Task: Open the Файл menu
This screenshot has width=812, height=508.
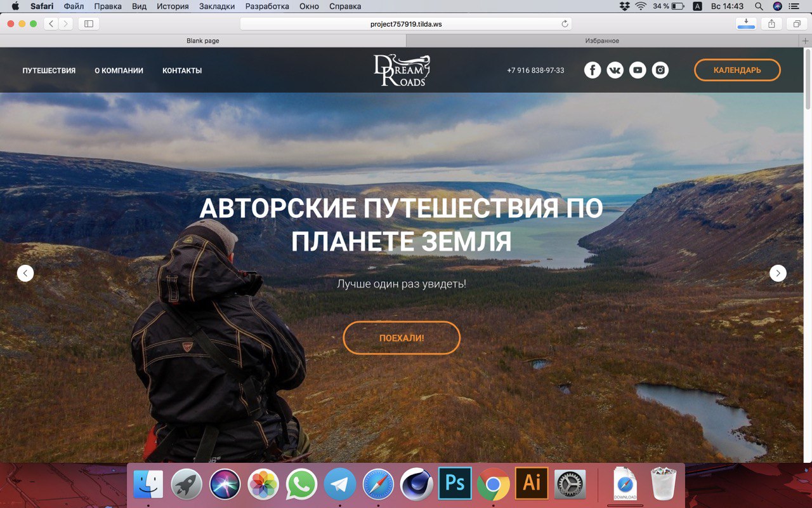Action: point(74,6)
